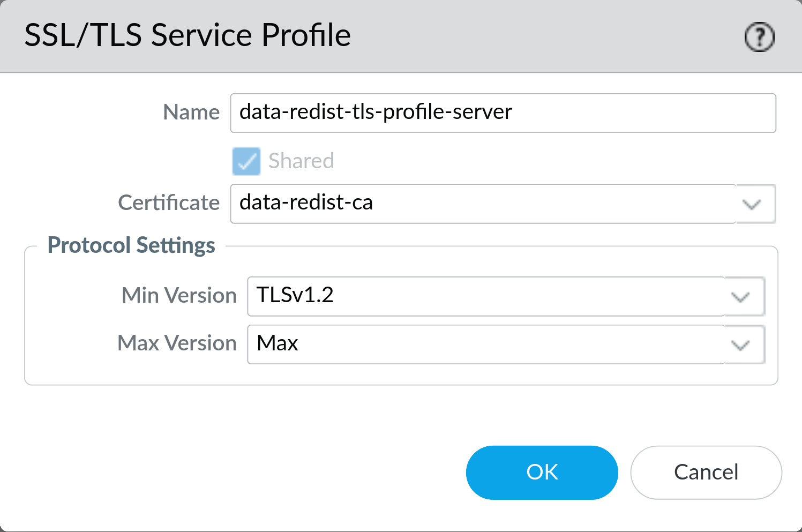Viewport: 802px width, 532px height.
Task: Click the checked Shared box
Action: (x=245, y=161)
